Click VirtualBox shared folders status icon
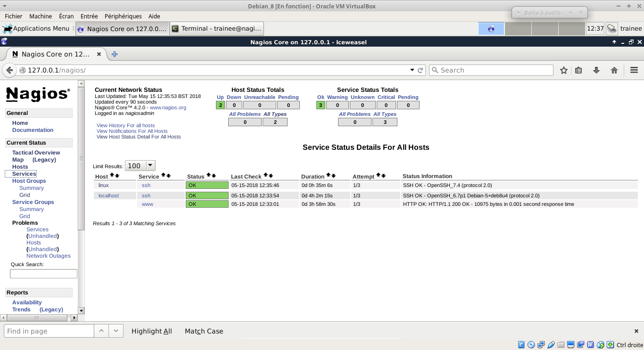The image size is (644, 350). coord(561,345)
